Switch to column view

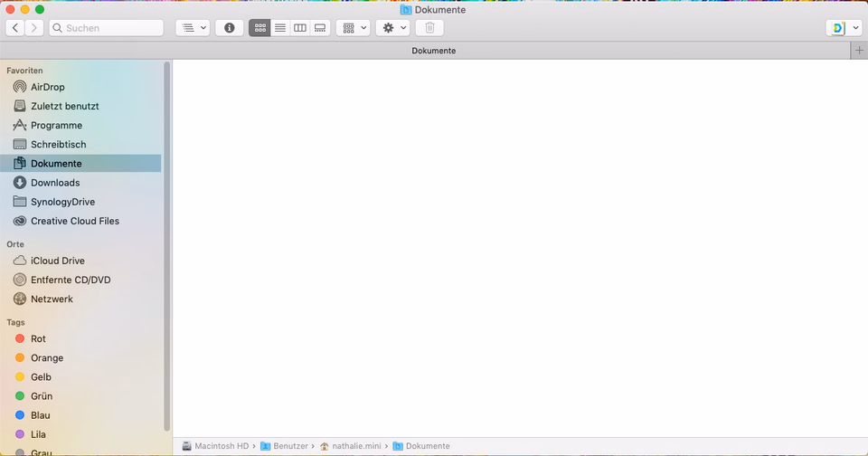(300, 28)
